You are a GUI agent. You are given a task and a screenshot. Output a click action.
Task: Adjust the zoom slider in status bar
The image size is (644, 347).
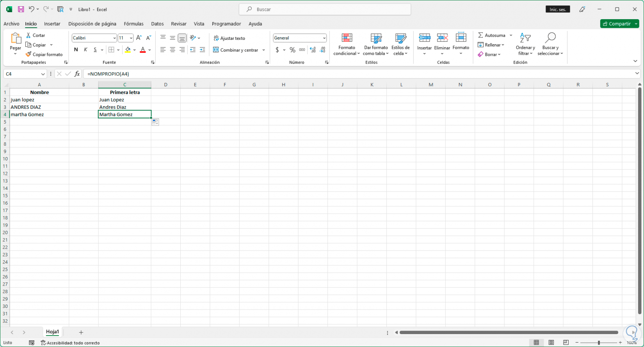599,343
